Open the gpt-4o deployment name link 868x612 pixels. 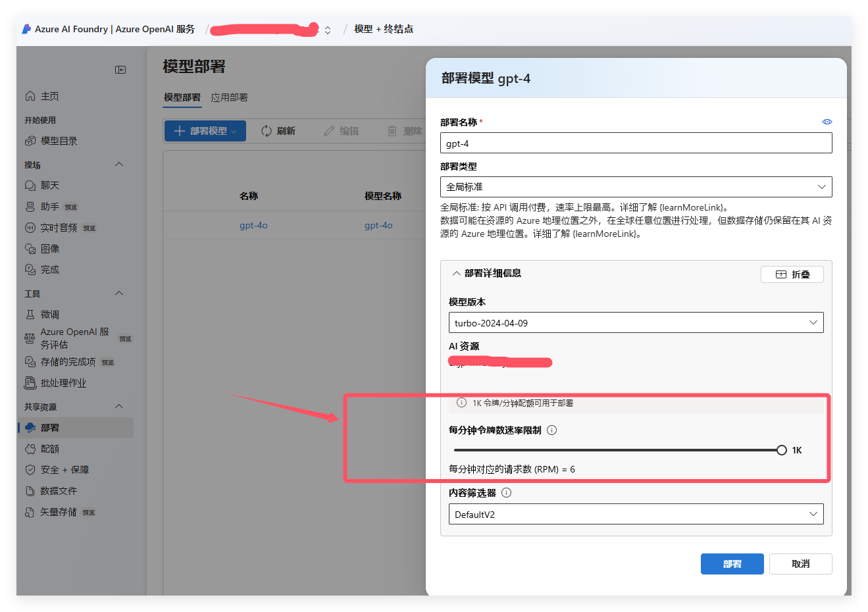pos(253,225)
